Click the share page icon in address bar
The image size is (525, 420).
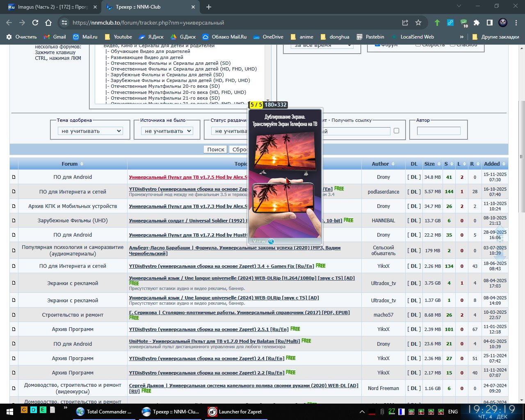[x=405, y=23]
